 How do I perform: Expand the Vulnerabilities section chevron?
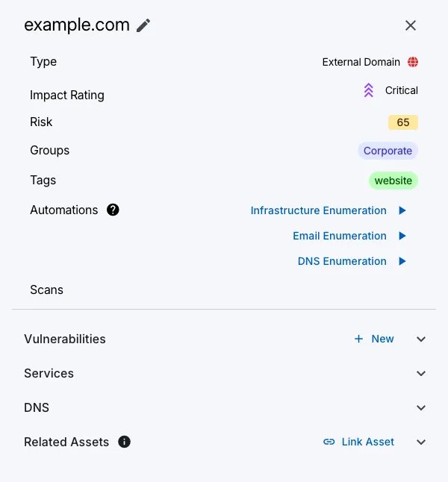tap(421, 339)
